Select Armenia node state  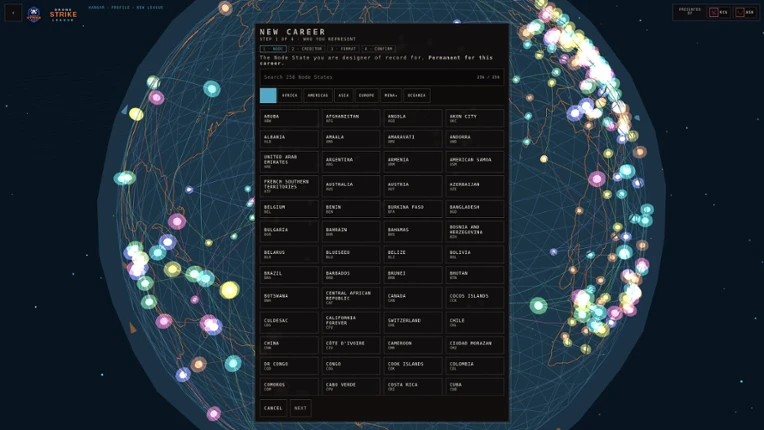pyautogui.click(x=413, y=162)
